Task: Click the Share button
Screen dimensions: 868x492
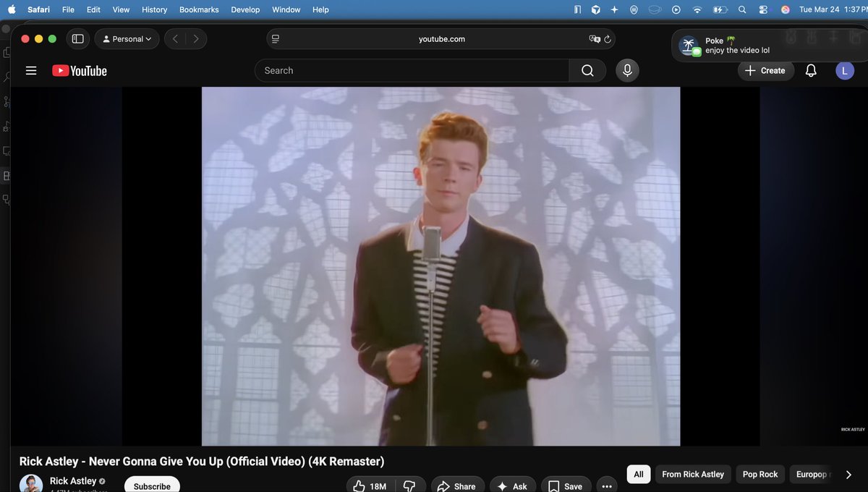Action: 457,486
